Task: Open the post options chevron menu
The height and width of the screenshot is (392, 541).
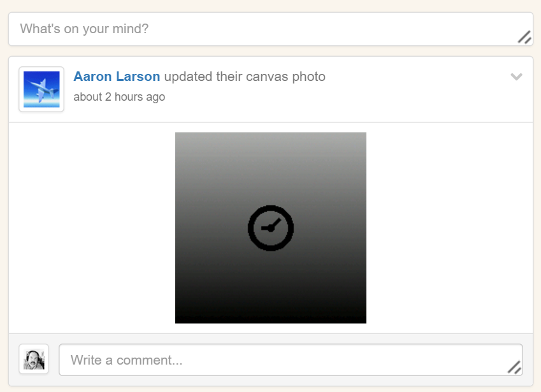Action: tap(516, 76)
